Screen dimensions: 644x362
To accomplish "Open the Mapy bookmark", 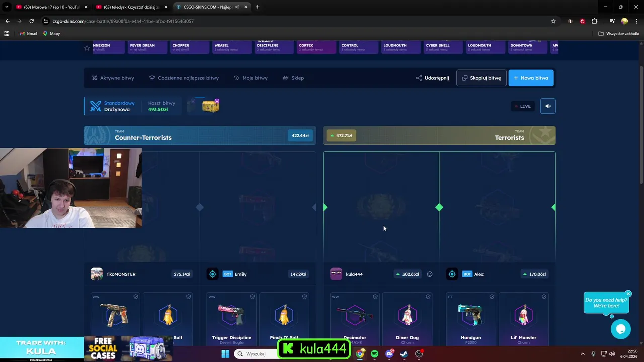I will pos(52,33).
